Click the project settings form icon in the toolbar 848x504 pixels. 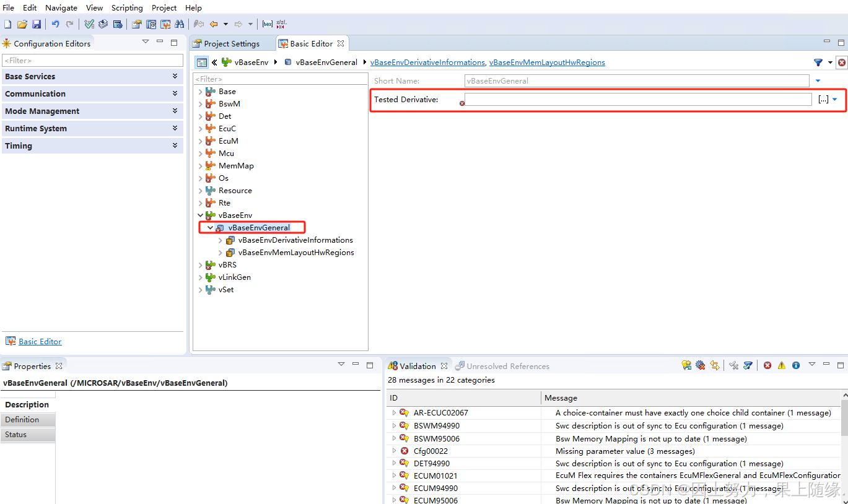click(136, 24)
